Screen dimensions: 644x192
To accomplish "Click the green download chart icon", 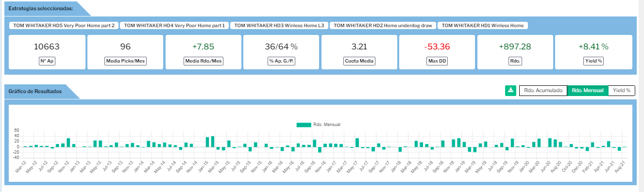I will 510,90.
